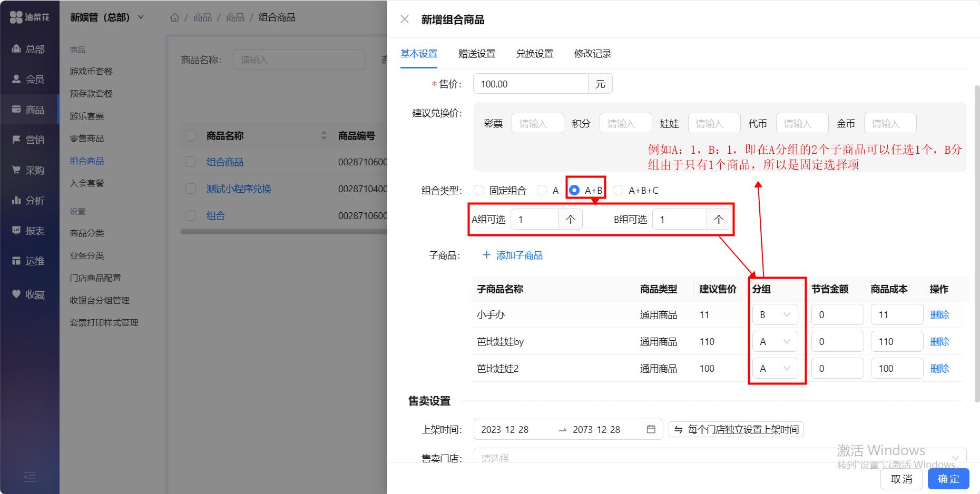This screenshot has height=494, width=980.
Task: Delete the 芭比娃娃2 sub-product row
Action: (x=939, y=368)
